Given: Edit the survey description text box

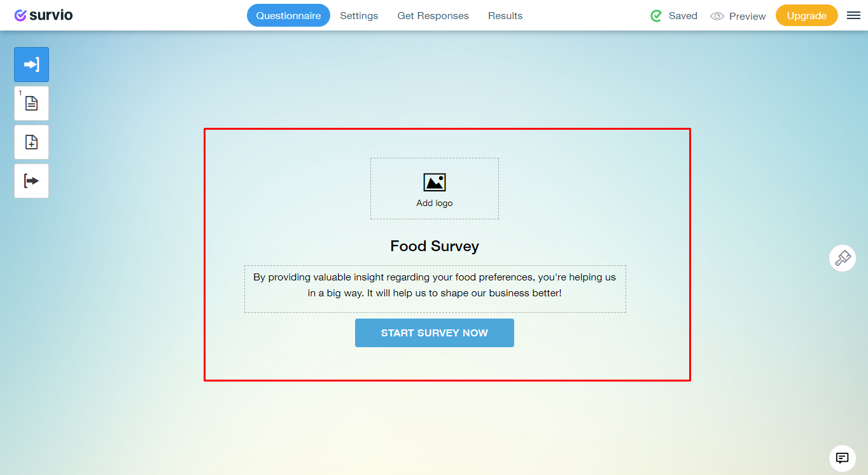Looking at the screenshot, I should [x=435, y=289].
